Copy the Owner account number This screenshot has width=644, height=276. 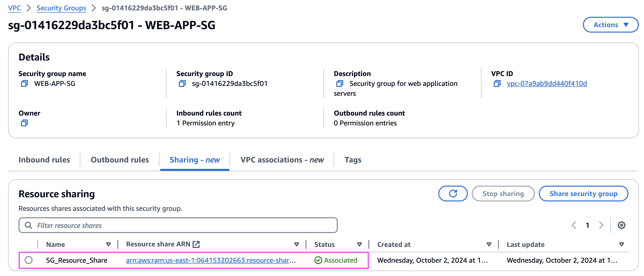(x=24, y=123)
